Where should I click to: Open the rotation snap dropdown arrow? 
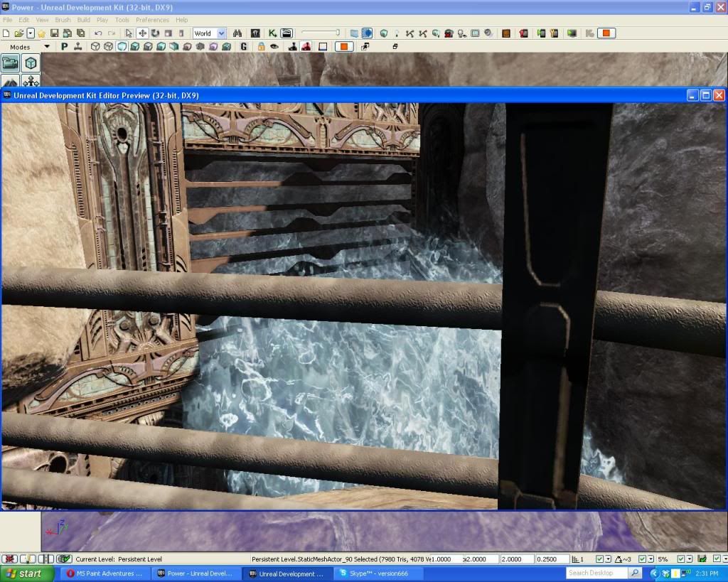pyautogui.click(x=651, y=559)
